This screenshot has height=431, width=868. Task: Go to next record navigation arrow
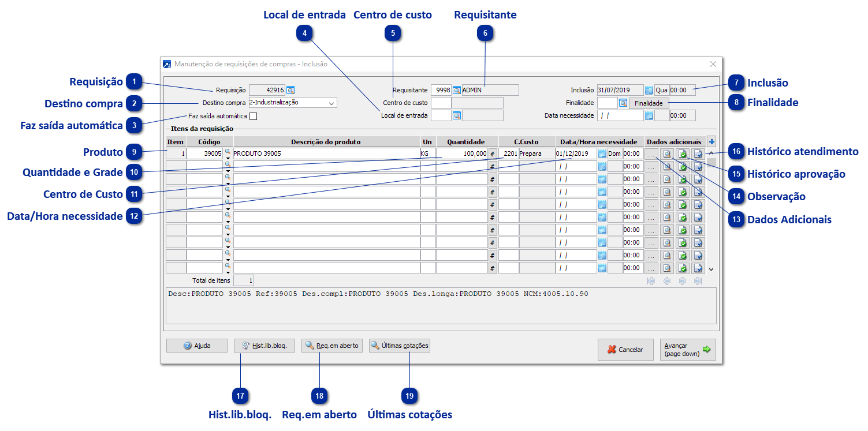(x=683, y=281)
